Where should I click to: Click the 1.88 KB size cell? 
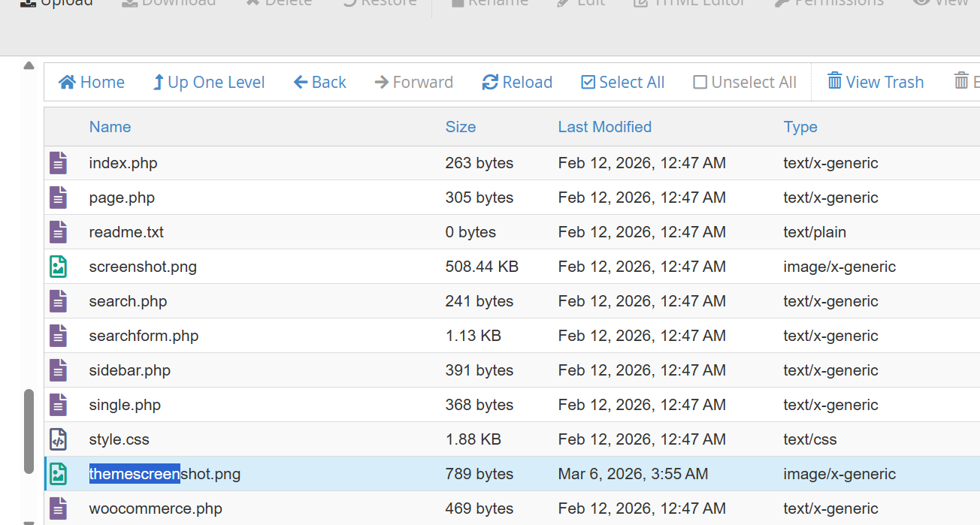pyautogui.click(x=473, y=439)
